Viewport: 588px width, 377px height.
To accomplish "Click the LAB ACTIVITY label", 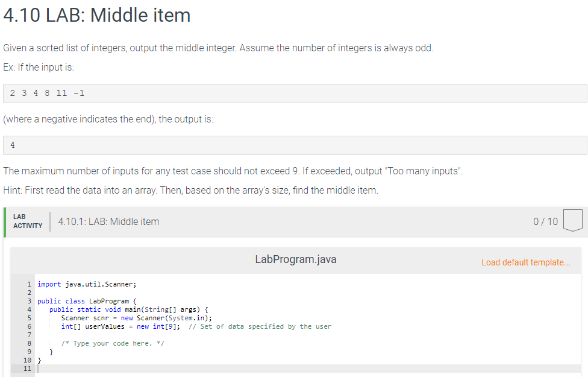I will click(28, 221).
